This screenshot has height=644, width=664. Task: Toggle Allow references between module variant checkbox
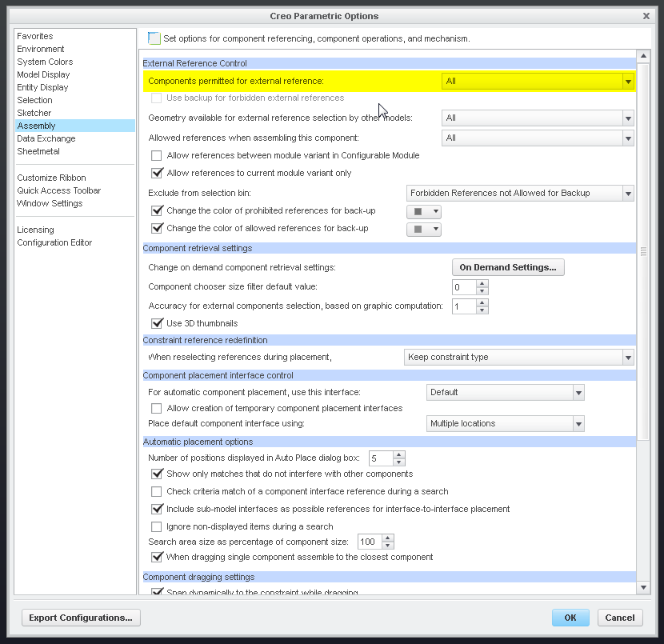[x=157, y=155]
